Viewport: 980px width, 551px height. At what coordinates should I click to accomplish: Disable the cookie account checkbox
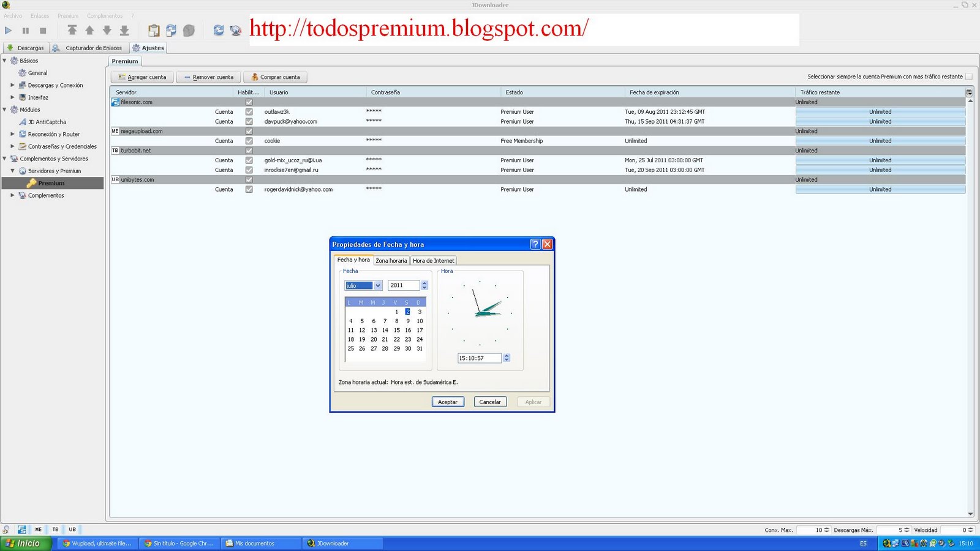point(249,141)
